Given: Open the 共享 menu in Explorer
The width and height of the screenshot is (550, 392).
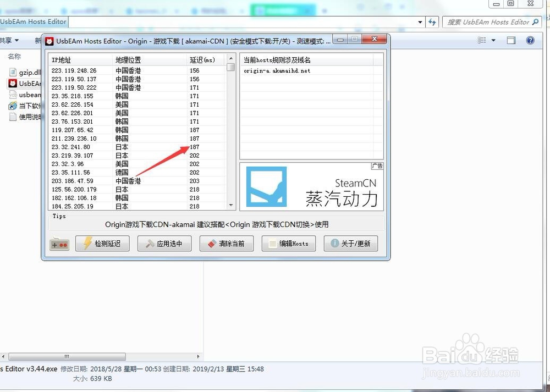Looking at the screenshot, I should [9, 41].
